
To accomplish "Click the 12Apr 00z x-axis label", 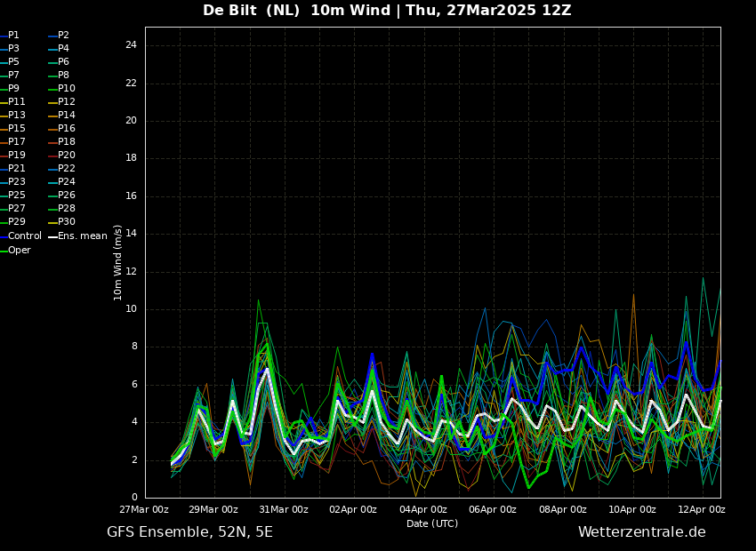I will click(x=702, y=510).
